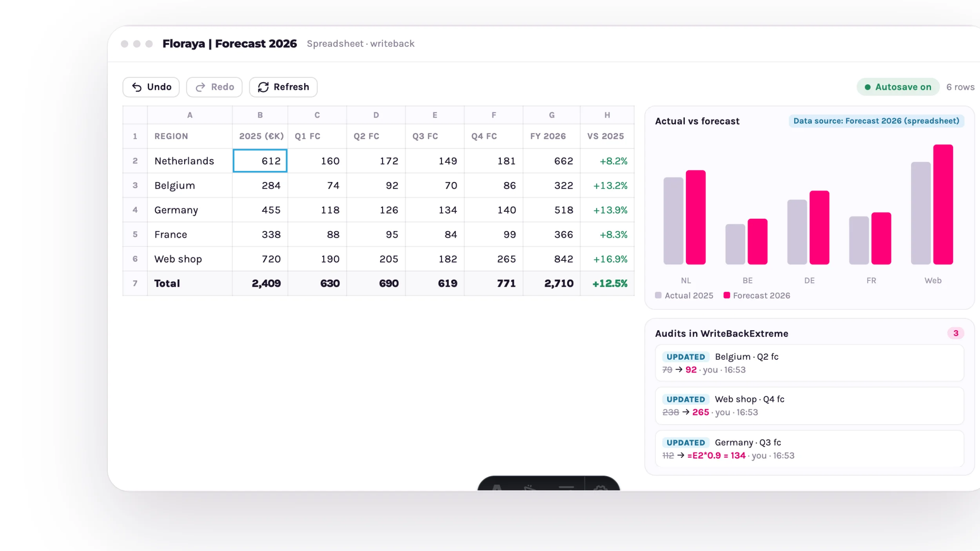Click the grey Web Actual 2025 bar
The height and width of the screenshot is (551, 980).
[x=920, y=213]
